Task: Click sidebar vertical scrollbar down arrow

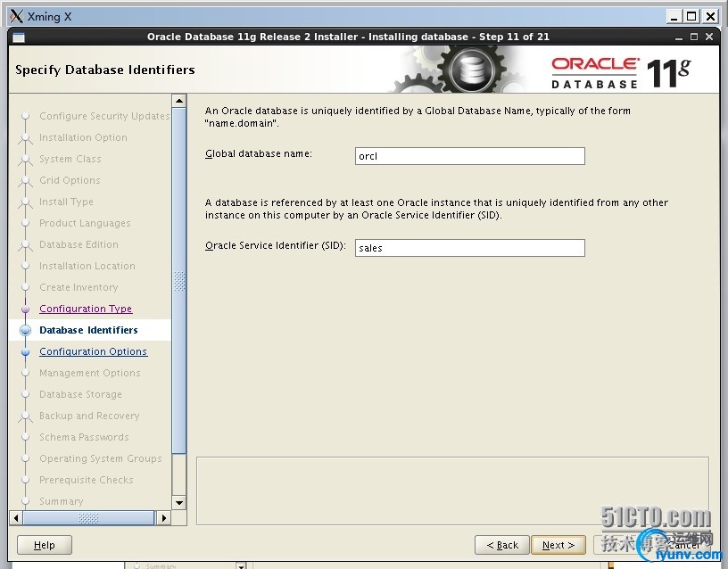Action: point(179,502)
